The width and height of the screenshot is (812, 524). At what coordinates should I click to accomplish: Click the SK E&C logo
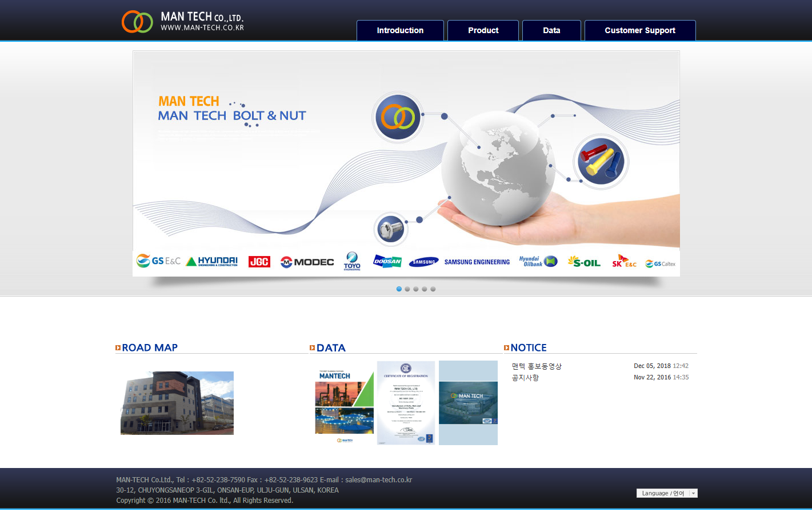[x=624, y=261]
